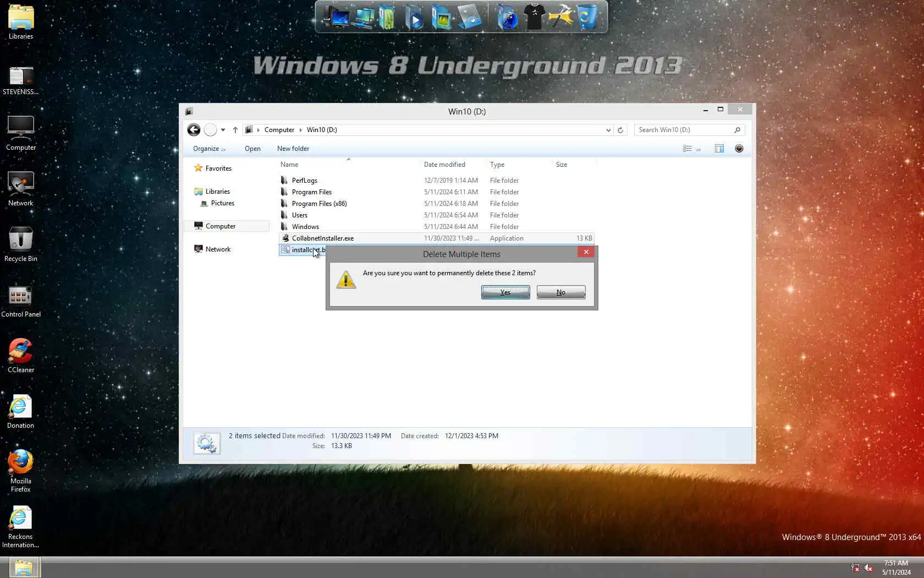Click the Win10 (D:) breadcrumb segment
The width and height of the screenshot is (924, 578).
322,130
